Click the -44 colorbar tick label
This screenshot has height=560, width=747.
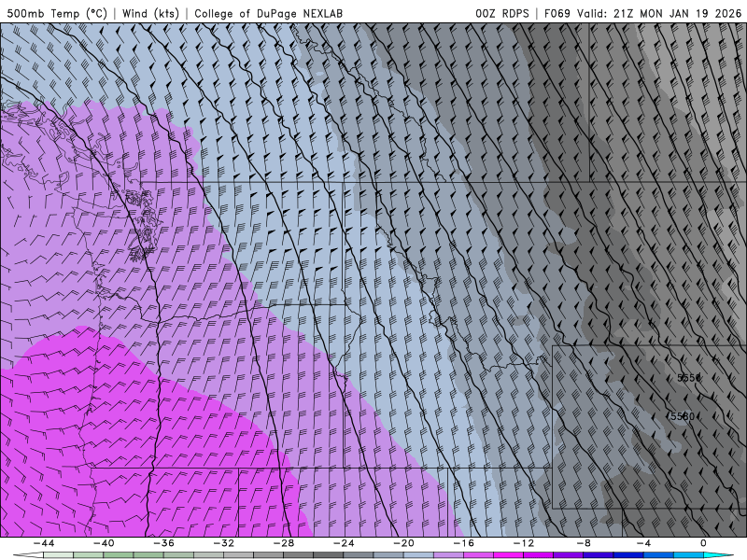tap(44, 543)
